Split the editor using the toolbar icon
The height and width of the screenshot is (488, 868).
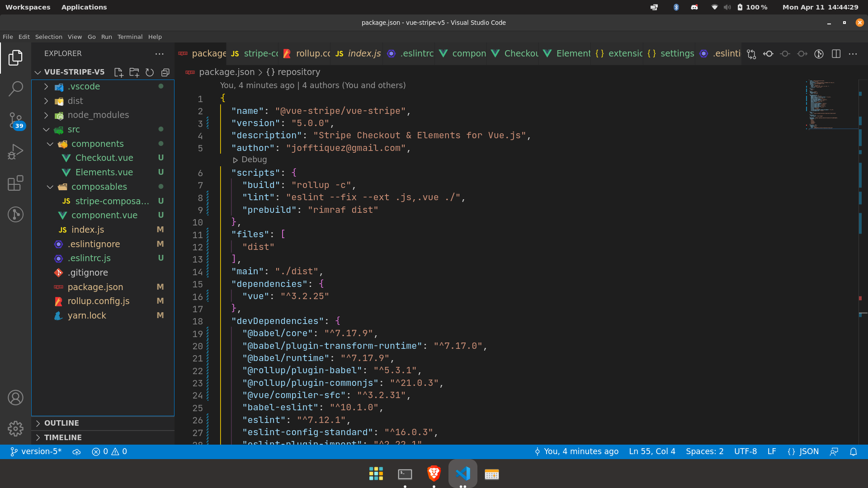[836, 54]
